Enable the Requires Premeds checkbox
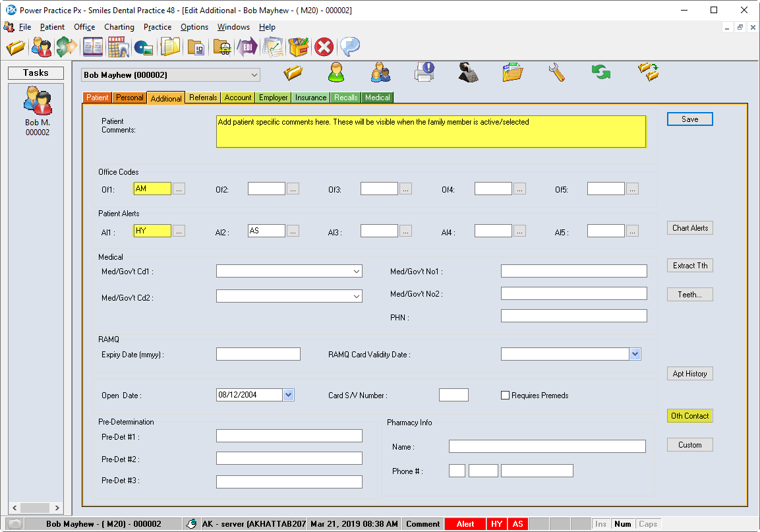 [506, 396]
